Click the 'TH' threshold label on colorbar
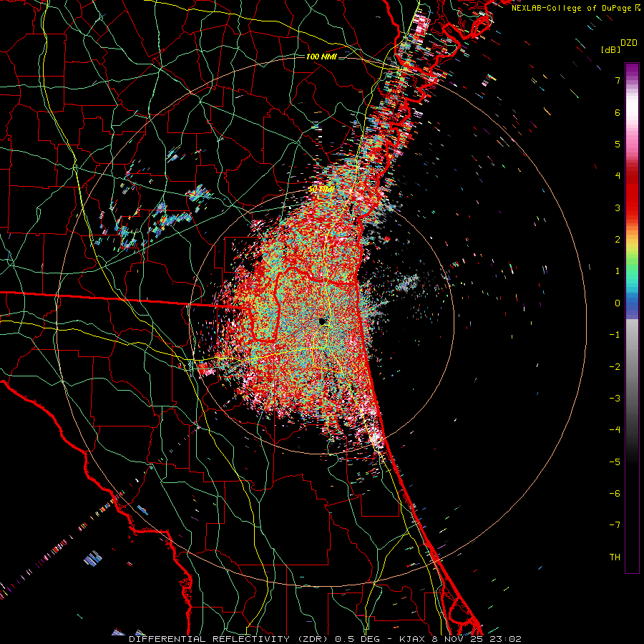The height and width of the screenshot is (644, 644). pos(615,557)
